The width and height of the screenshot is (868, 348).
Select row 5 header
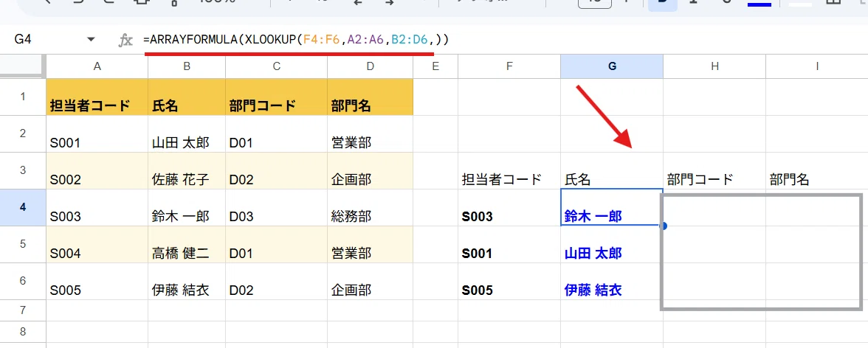tap(23, 245)
